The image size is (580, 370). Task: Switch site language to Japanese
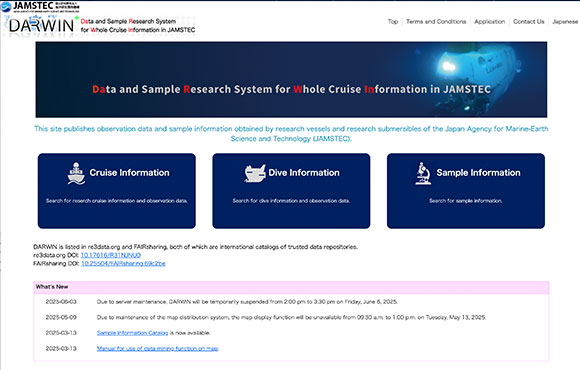565,21
